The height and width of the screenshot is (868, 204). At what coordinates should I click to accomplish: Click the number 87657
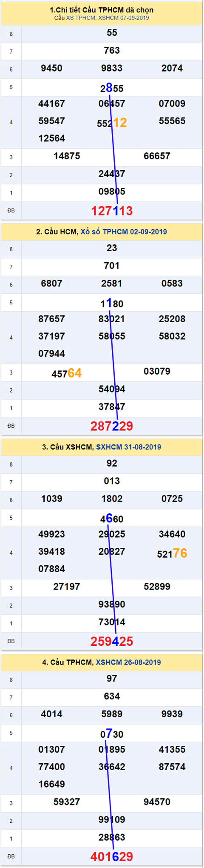point(52,319)
